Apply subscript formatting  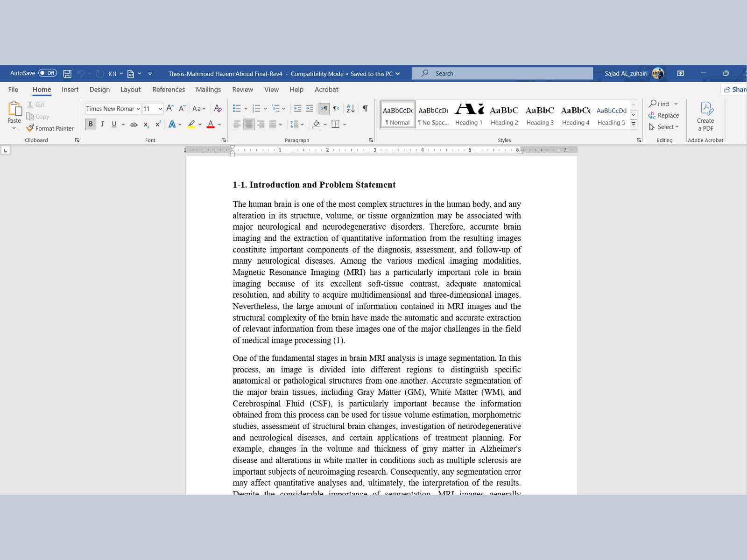tap(146, 124)
